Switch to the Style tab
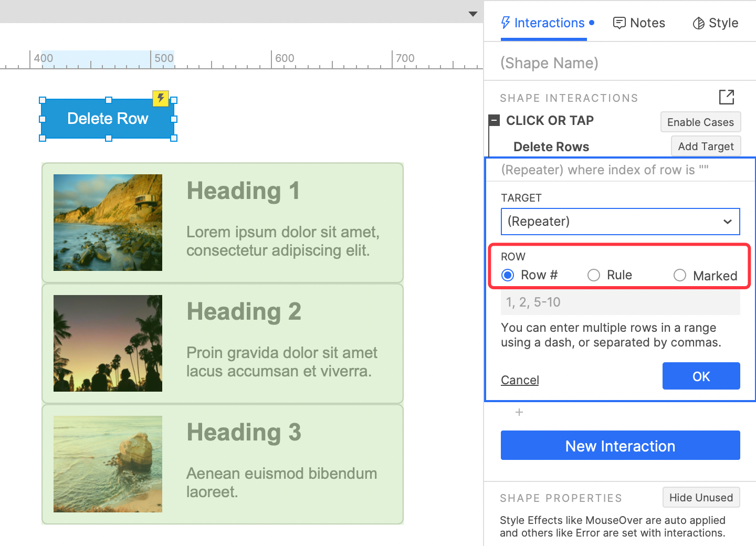The width and height of the screenshot is (756, 546). coord(716,23)
